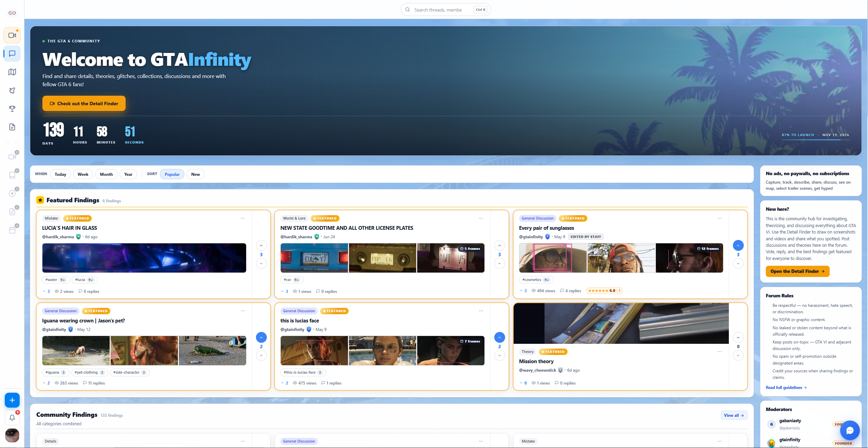Upvote the Iguana wearing crown post

point(261,337)
